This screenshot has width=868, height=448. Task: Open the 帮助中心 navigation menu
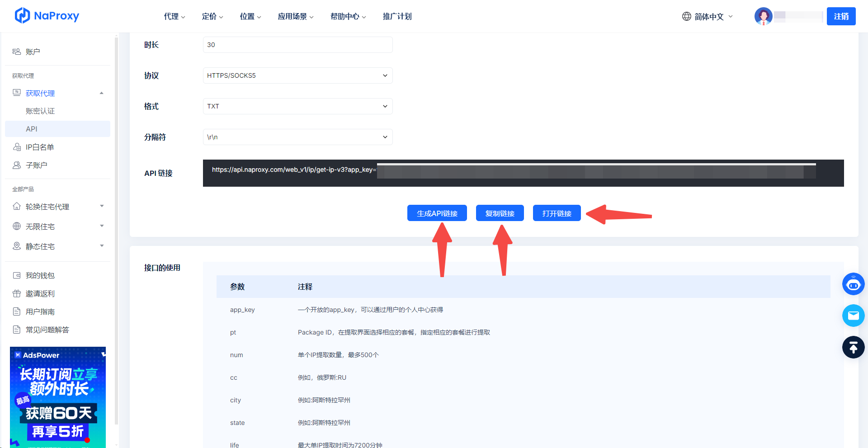pyautogui.click(x=348, y=16)
